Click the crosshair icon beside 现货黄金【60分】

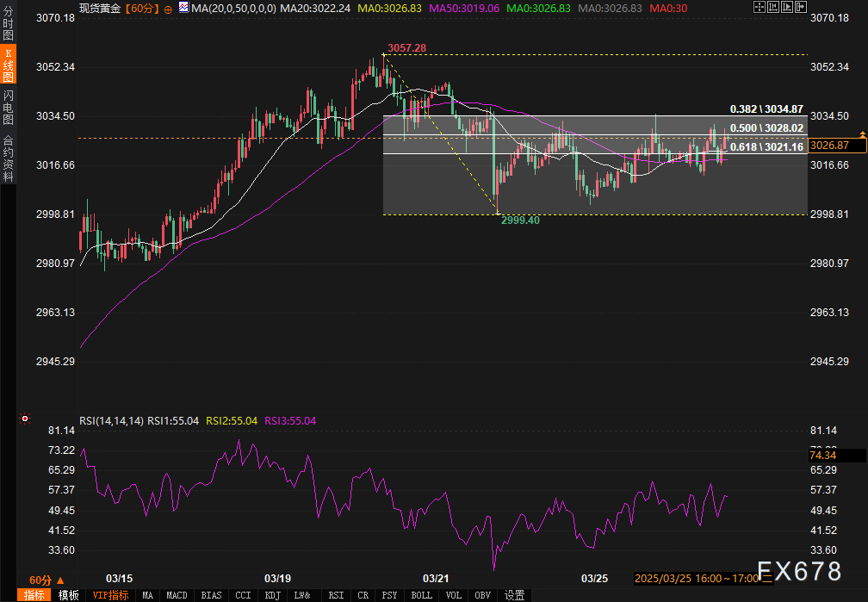(x=167, y=8)
